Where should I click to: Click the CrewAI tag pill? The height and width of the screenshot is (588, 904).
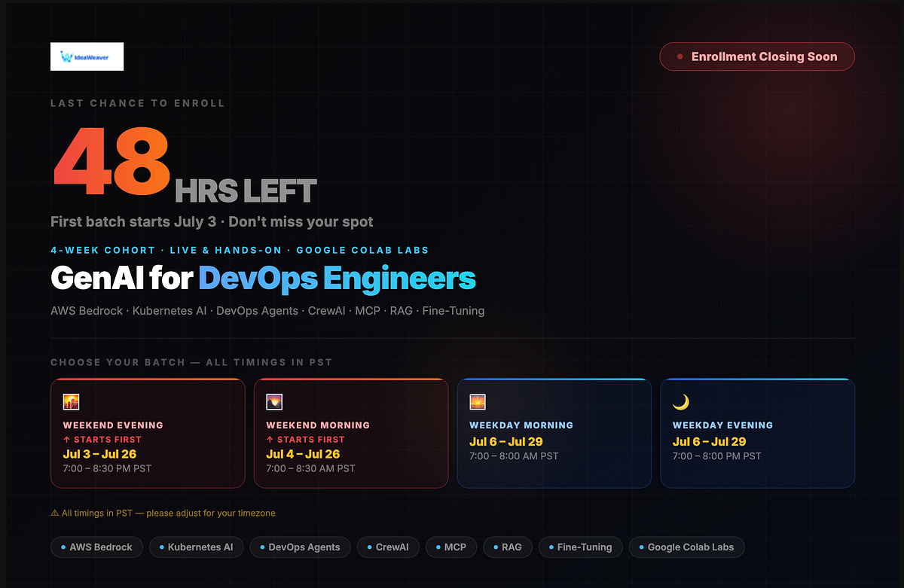pos(388,547)
